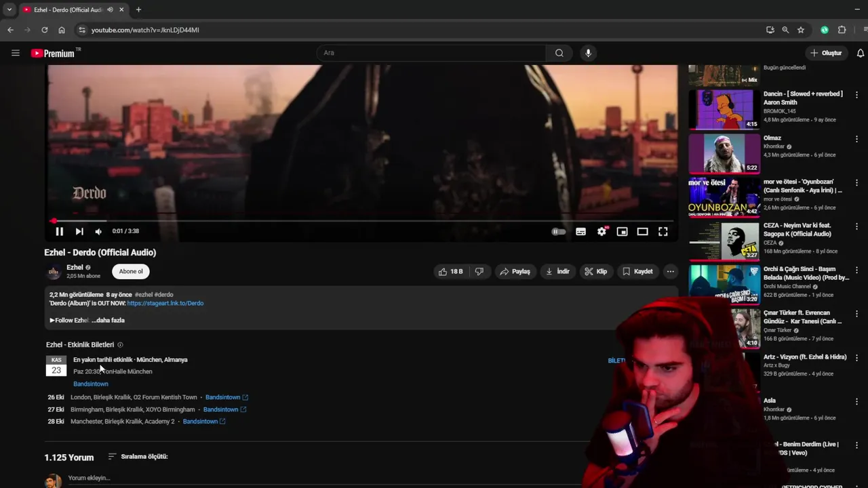
Task: Open video player settings gear
Action: [601, 232]
